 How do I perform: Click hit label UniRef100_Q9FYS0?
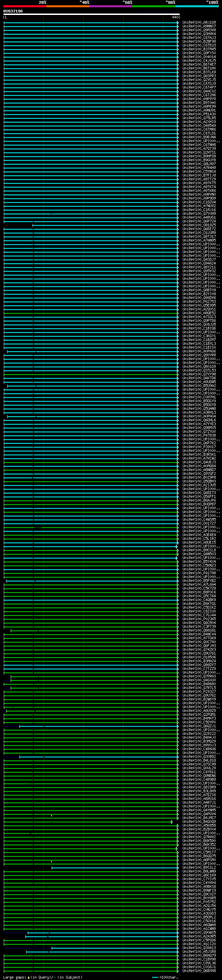199,53
